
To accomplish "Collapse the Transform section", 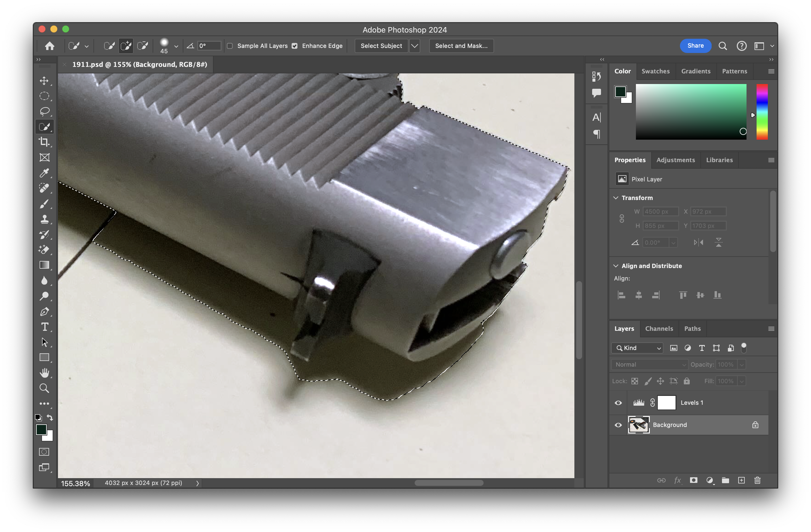I will pyautogui.click(x=616, y=198).
